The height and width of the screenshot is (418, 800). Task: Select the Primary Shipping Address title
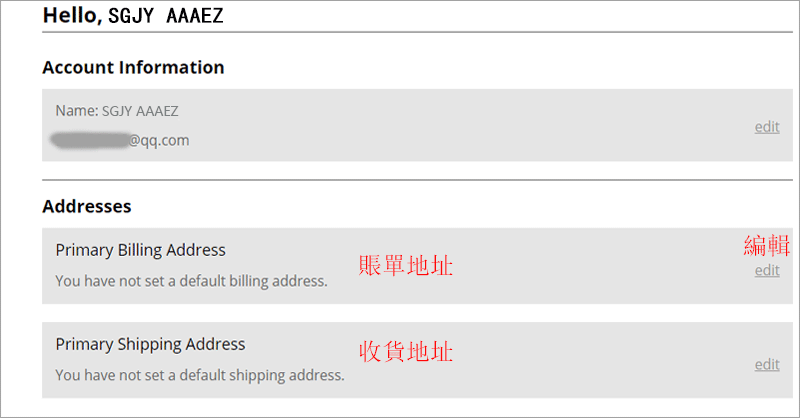(x=150, y=344)
